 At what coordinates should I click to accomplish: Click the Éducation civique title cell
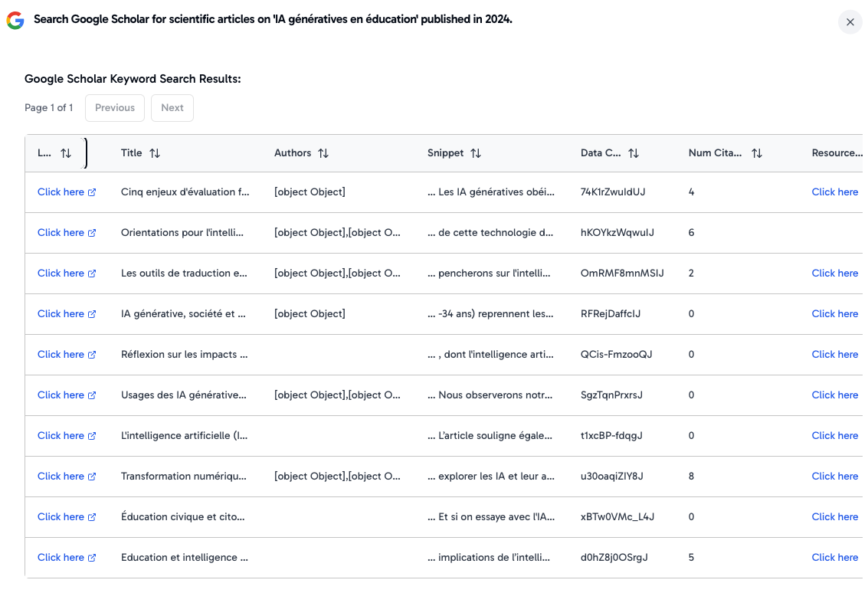point(184,517)
